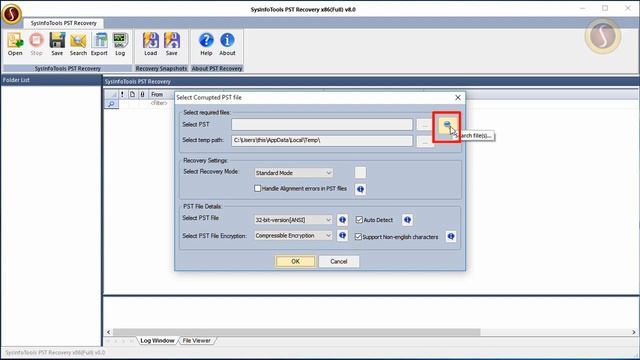Click the attachment column header icon

tap(142, 94)
